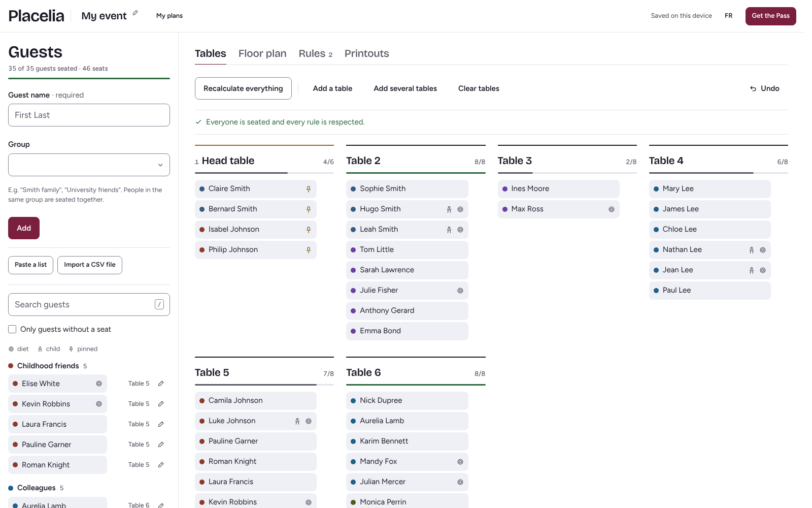Click diet icon on Julie Fisher

click(x=460, y=291)
